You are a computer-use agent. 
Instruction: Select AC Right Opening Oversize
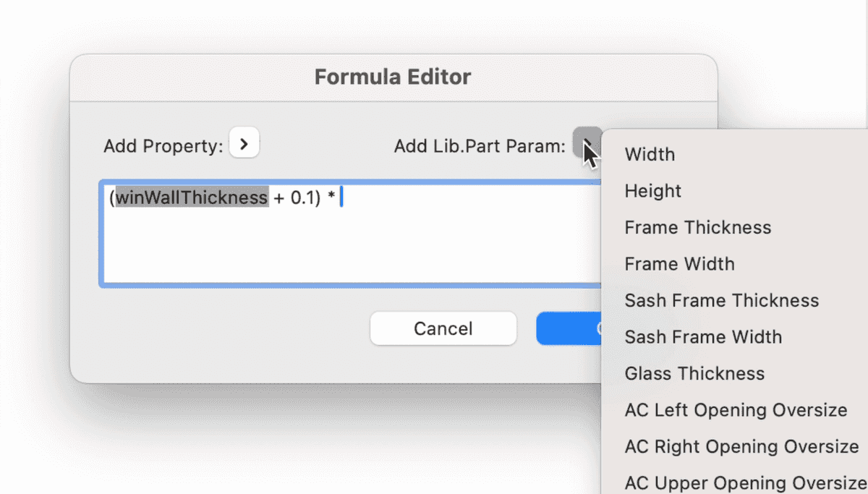tap(740, 446)
